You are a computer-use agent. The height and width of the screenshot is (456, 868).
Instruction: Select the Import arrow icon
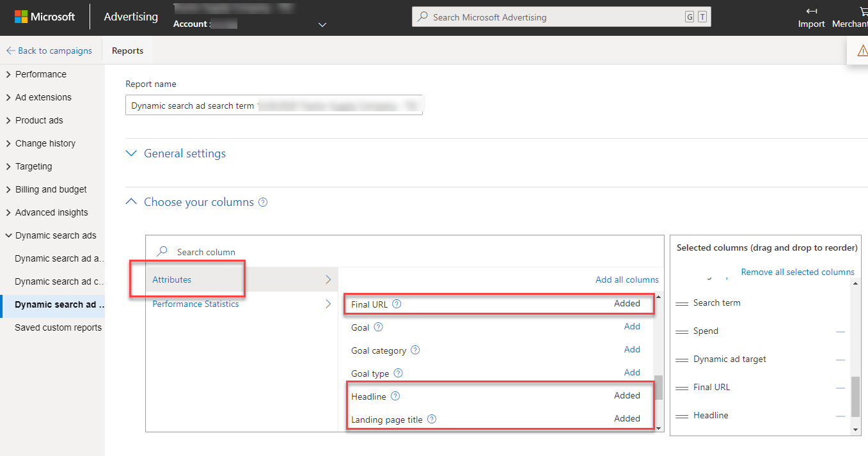point(810,11)
